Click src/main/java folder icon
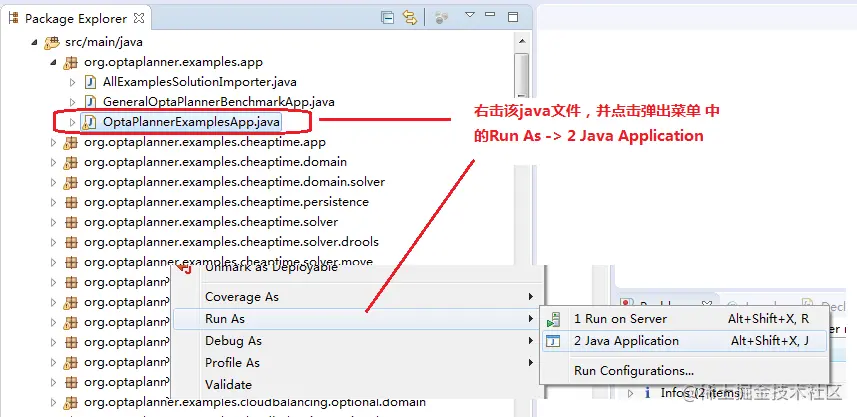 [52, 42]
